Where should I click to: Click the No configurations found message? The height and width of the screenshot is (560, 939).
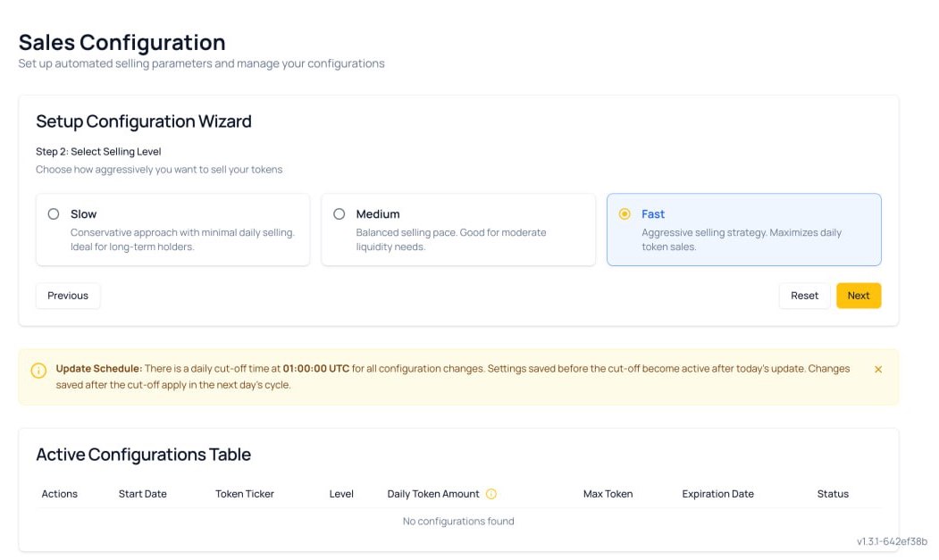458,521
